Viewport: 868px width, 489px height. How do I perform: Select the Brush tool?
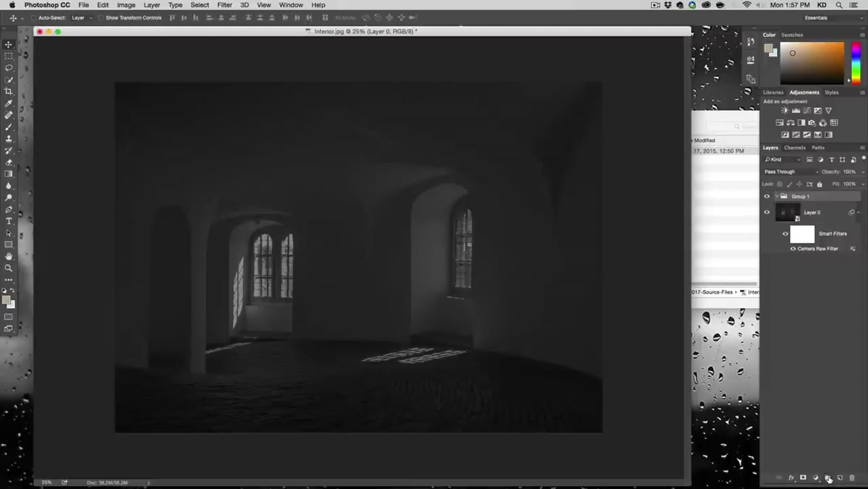9,127
